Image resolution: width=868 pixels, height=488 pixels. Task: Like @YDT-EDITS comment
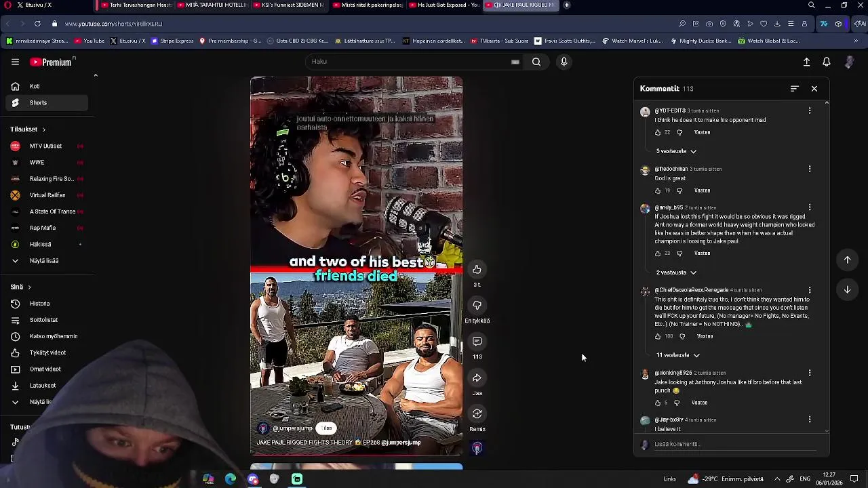(658, 133)
